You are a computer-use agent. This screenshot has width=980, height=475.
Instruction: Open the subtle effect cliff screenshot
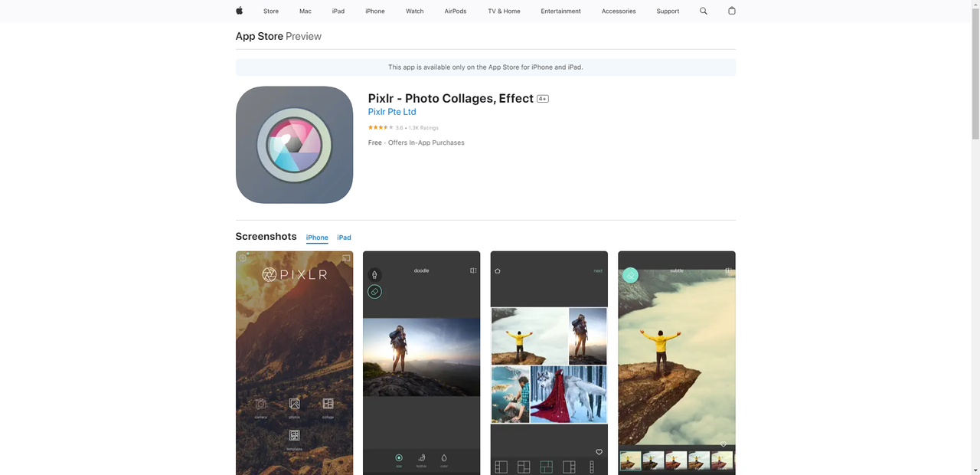point(677,363)
